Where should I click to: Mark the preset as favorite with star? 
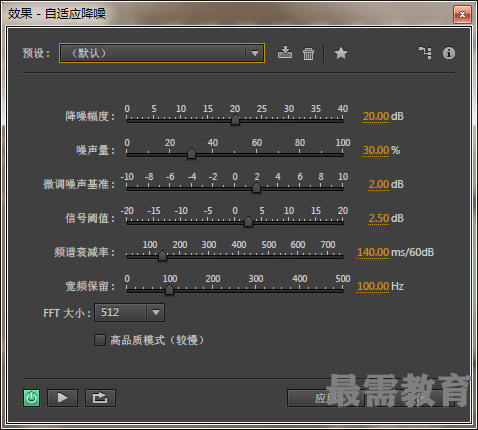pyautogui.click(x=341, y=53)
